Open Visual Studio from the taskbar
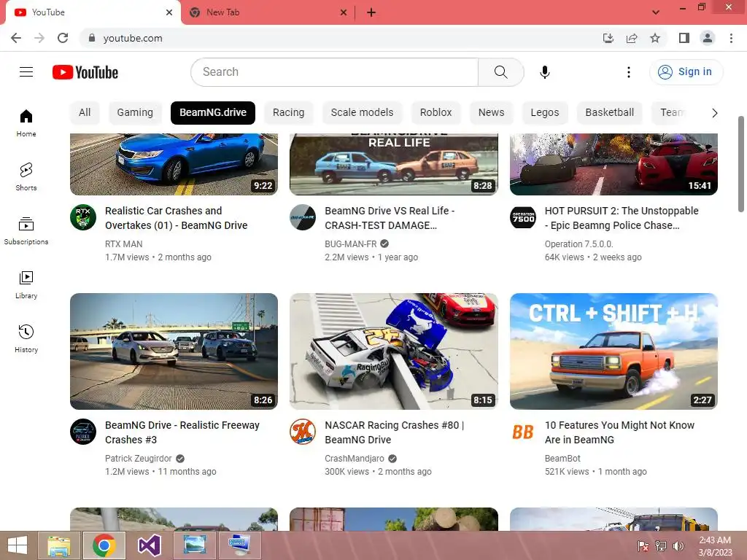Screen dimensions: 747x560 150,545
